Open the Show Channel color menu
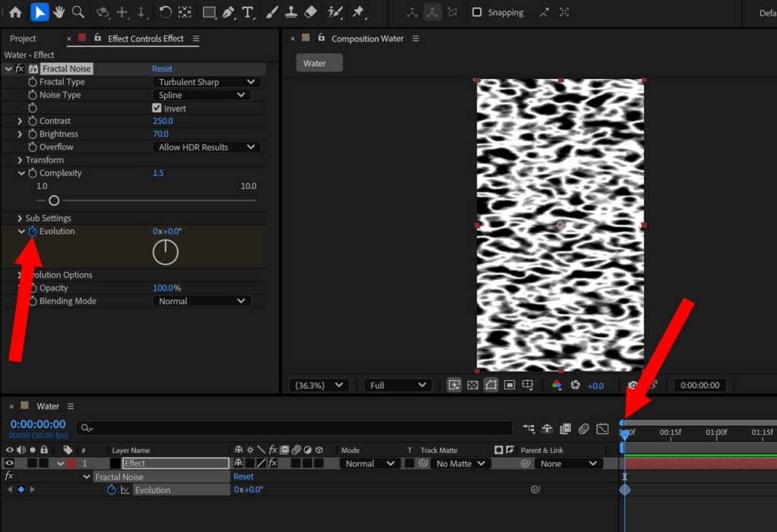Viewport: 777px width, 532px height. [x=556, y=386]
